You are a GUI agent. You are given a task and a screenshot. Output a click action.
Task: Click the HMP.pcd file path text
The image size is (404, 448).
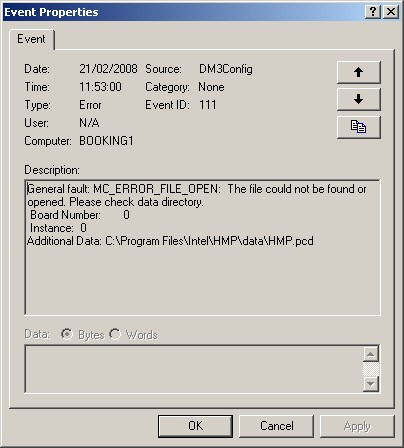click(x=209, y=241)
